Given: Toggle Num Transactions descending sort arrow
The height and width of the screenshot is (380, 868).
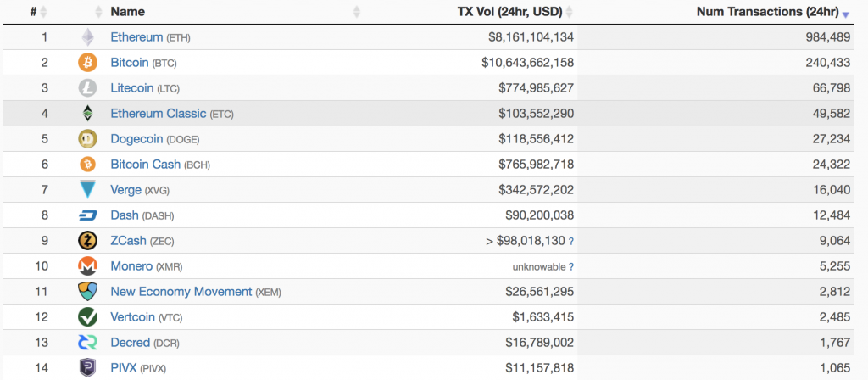Looking at the screenshot, I should 845,15.
